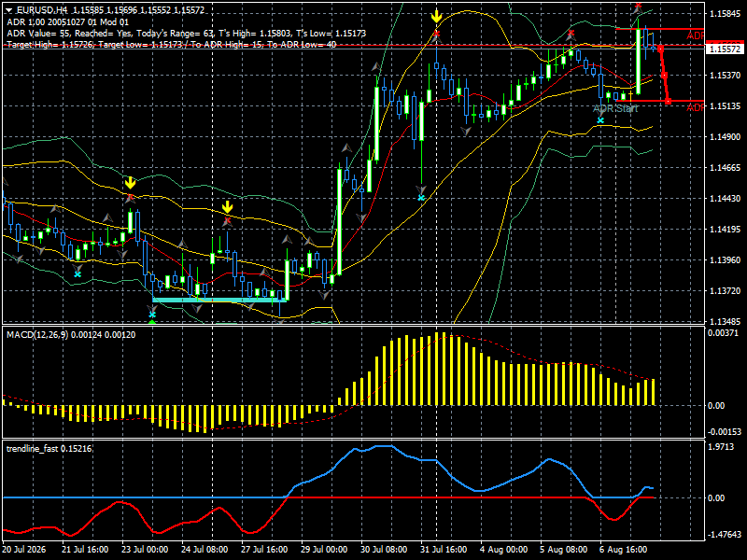Select red X marker under 24 Jul yellow arrow
This screenshot has height=560, width=747.
pyautogui.click(x=227, y=220)
